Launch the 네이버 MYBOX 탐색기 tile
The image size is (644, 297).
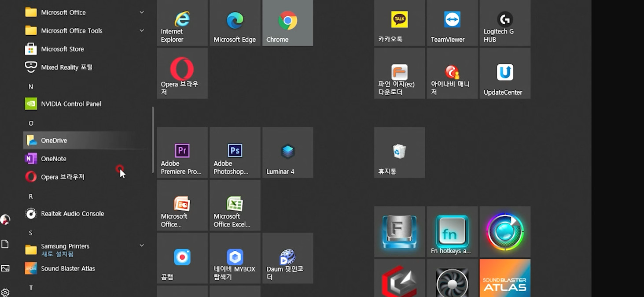coord(235,258)
